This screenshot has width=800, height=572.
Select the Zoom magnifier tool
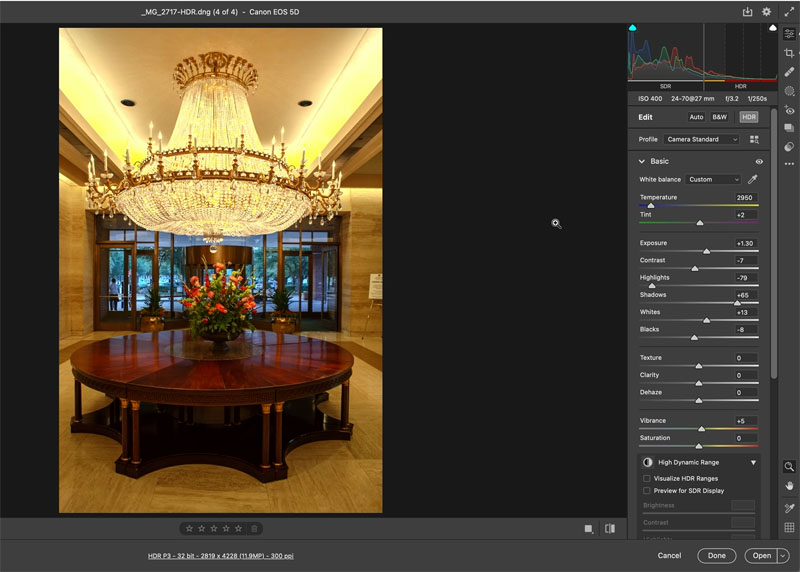tap(789, 466)
